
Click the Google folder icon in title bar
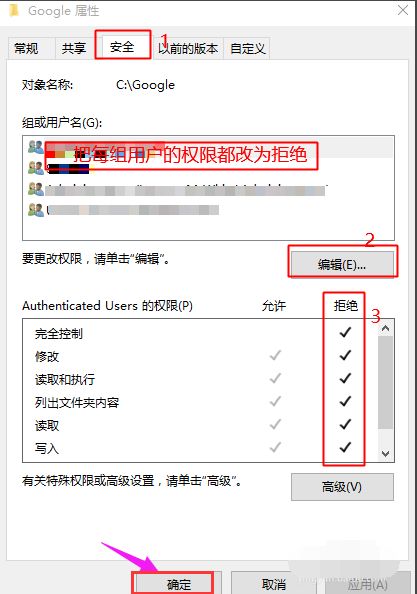(x=14, y=10)
